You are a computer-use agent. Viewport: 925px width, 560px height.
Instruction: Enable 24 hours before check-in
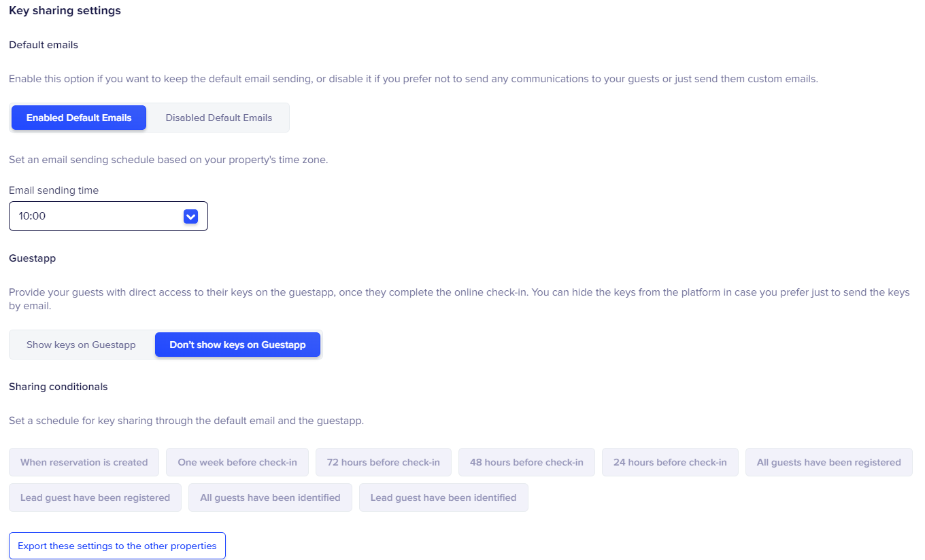[x=670, y=462]
